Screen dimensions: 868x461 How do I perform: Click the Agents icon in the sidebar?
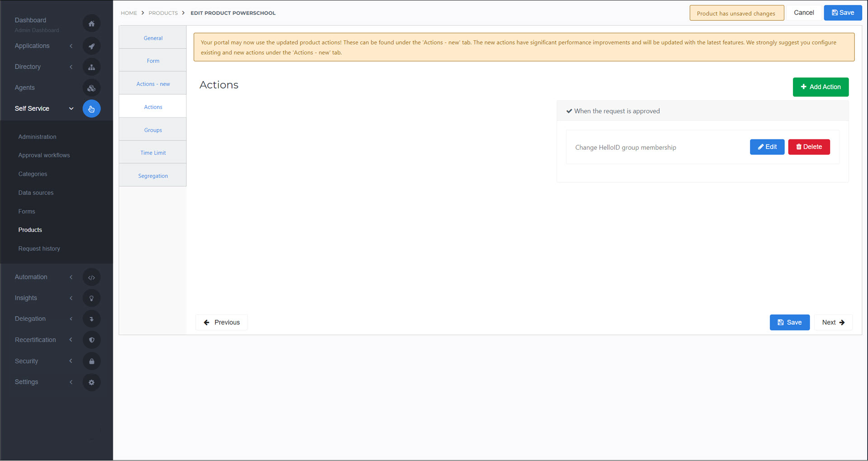pyautogui.click(x=92, y=88)
